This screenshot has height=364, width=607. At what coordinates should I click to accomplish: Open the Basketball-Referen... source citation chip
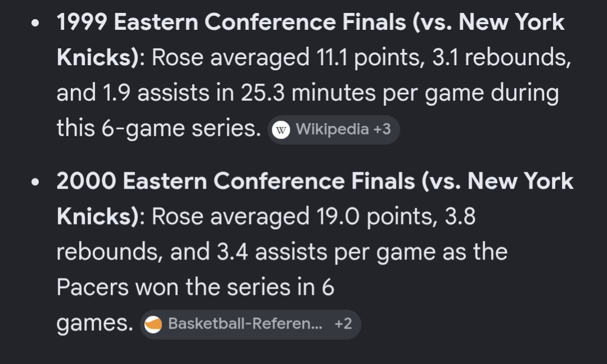click(250, 325)
